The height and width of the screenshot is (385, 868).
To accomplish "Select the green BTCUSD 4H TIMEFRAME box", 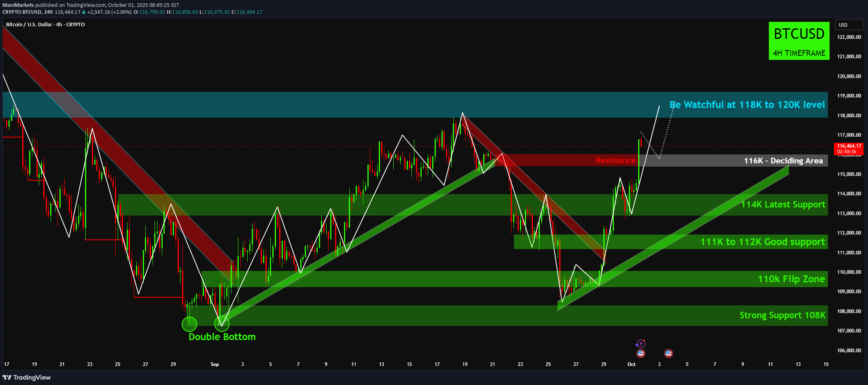I will [799, 41].
